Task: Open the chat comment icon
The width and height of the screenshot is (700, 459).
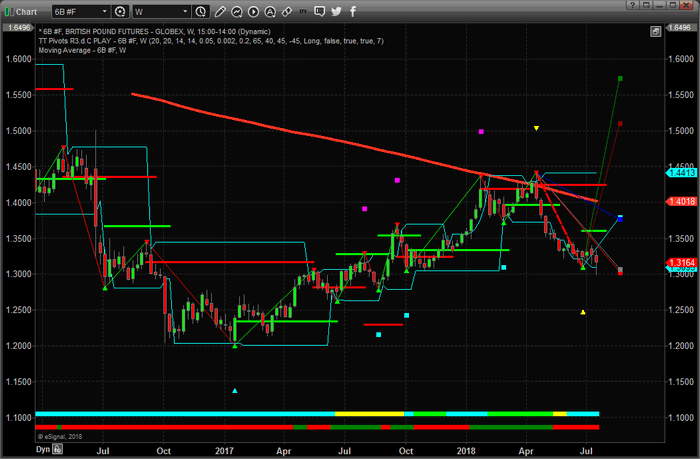Action: tap(316, 12)
